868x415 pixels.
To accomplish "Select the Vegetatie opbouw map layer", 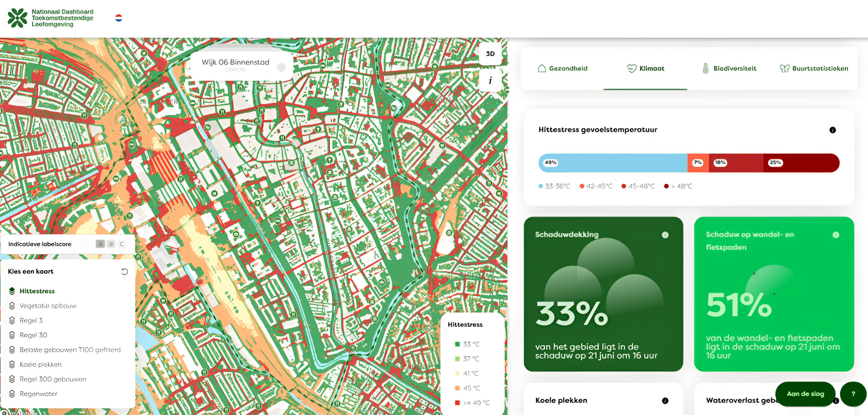I will pos(48,306).
